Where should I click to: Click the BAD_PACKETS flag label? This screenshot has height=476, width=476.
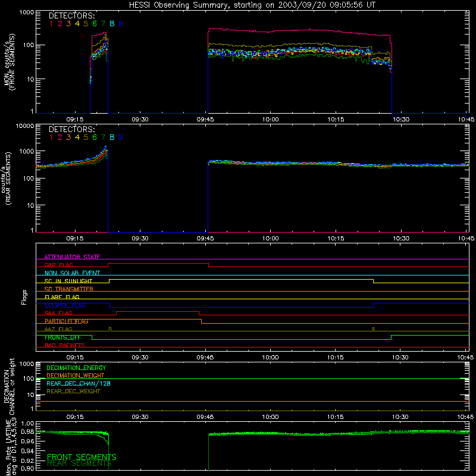(x=65, y=345)
